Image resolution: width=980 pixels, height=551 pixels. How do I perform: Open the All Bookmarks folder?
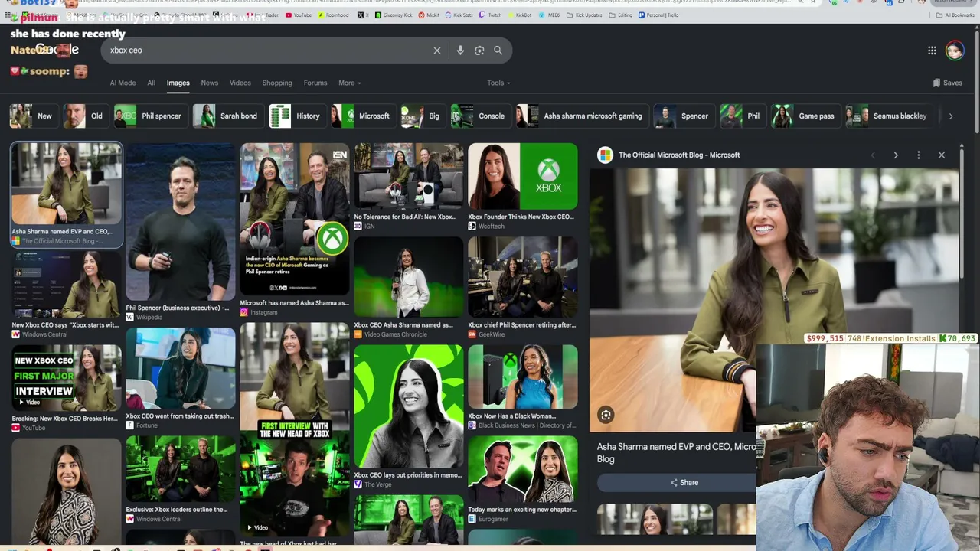pos(955,15)
